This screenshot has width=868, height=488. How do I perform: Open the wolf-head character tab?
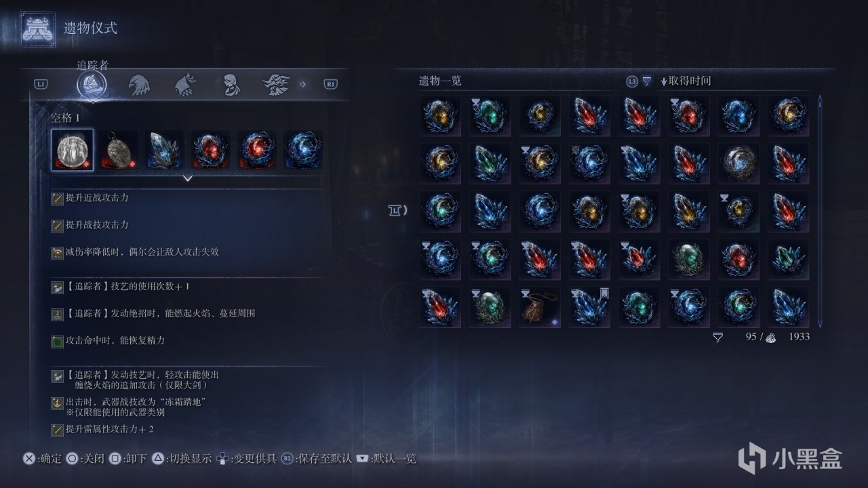click(185, 85)
